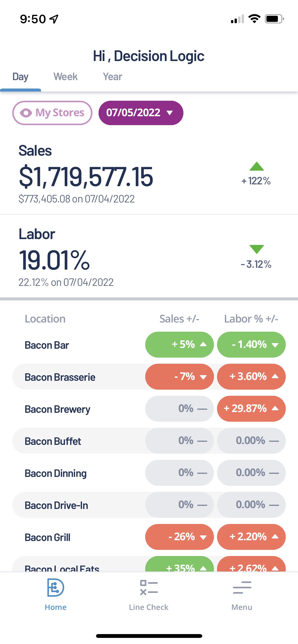Tap Bacon Brewery +29.87% labor pill
This screenshot has height=644, width=298.
[x=251, y=409]
